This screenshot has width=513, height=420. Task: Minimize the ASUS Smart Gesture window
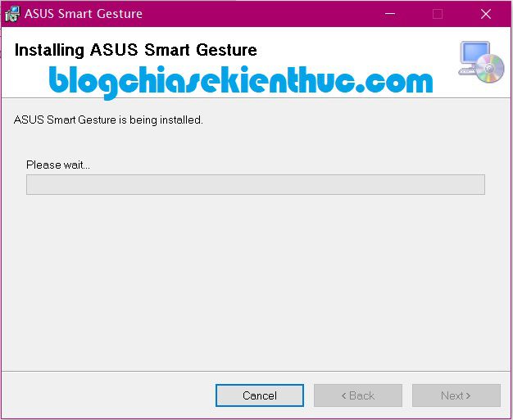[389, 14]
